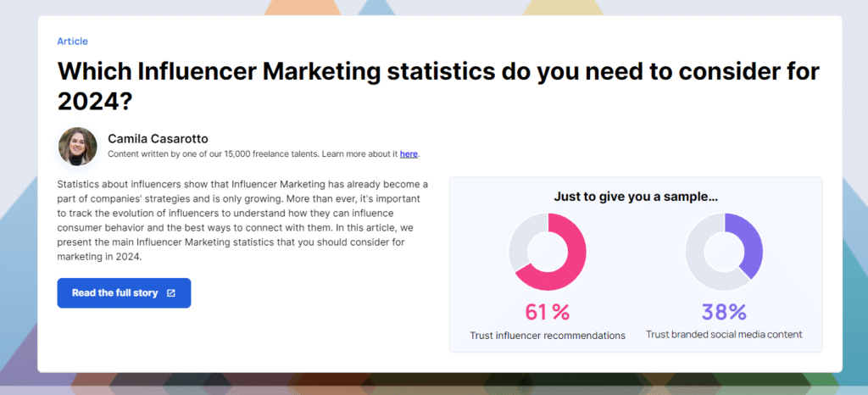868x395 pixels.
Task: Click the "Article" category label
Action: [72, 41]
